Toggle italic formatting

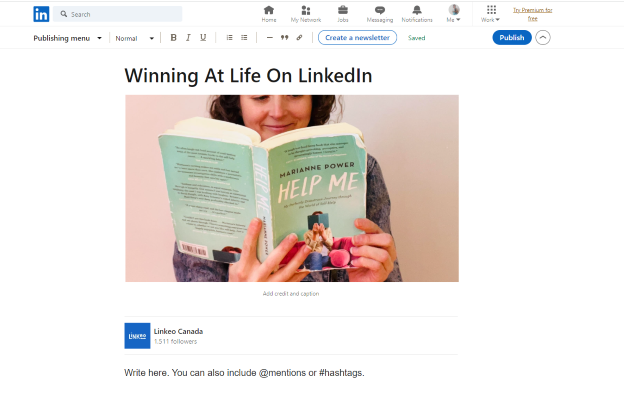[x=188, y=37]
